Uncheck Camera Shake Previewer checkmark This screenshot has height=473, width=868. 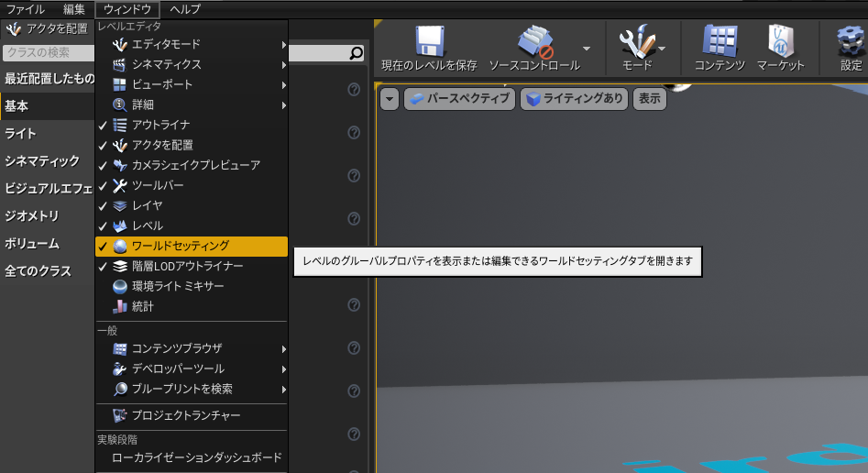[x=103, y=166]
